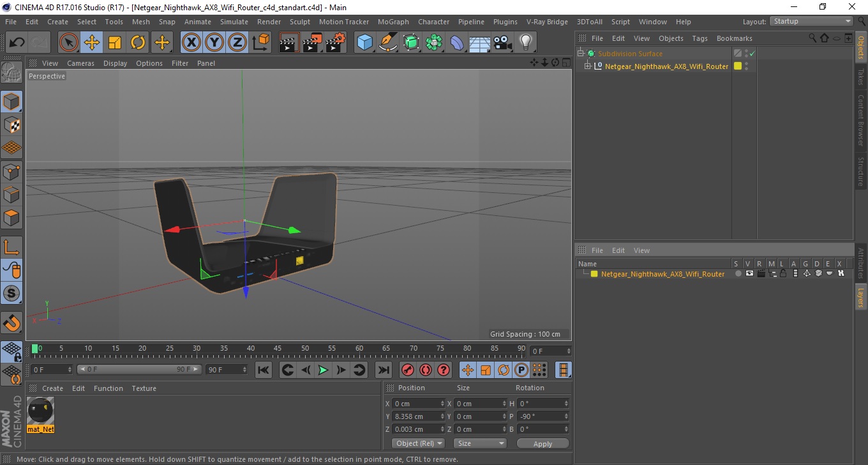
Task: Open Objects panel Bookmarks menu
Action: pyautogui.click(x=734, y=38)
